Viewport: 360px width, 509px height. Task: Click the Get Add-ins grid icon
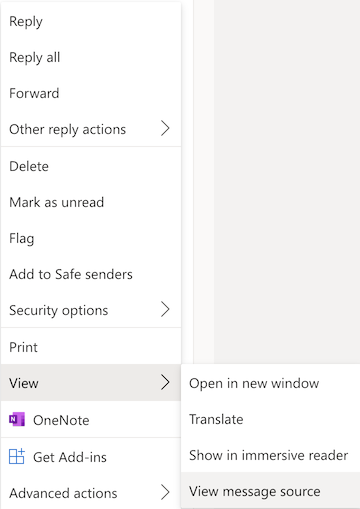17,456
